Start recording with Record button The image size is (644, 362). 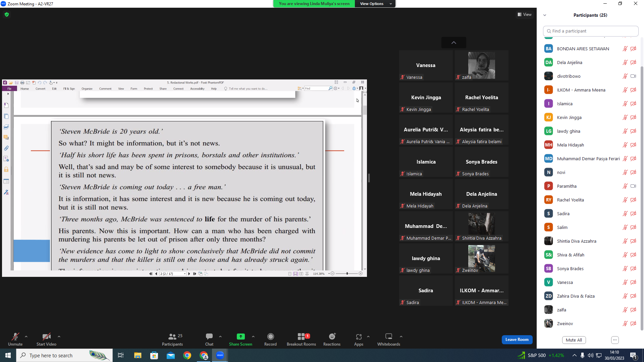click(x=270, y=339)
